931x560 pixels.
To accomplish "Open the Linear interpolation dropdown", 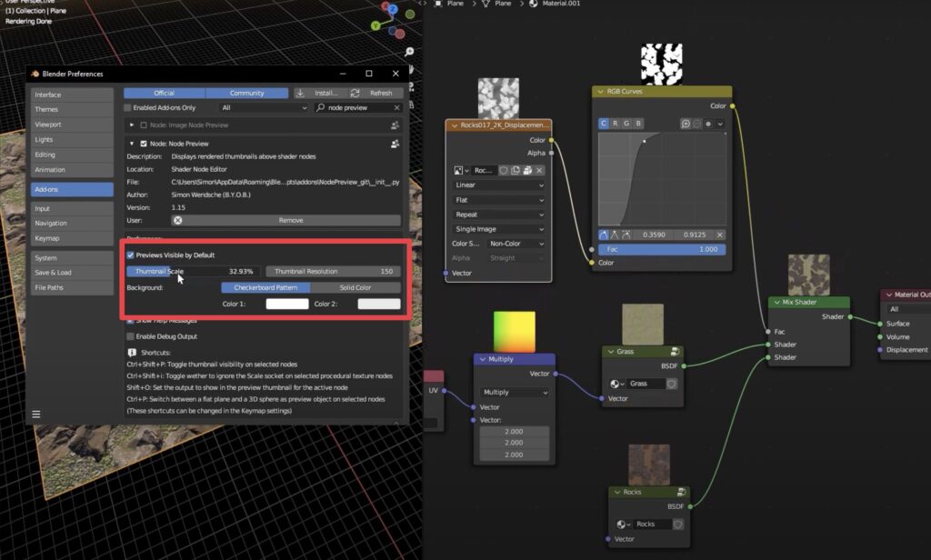I will point(499,185).
